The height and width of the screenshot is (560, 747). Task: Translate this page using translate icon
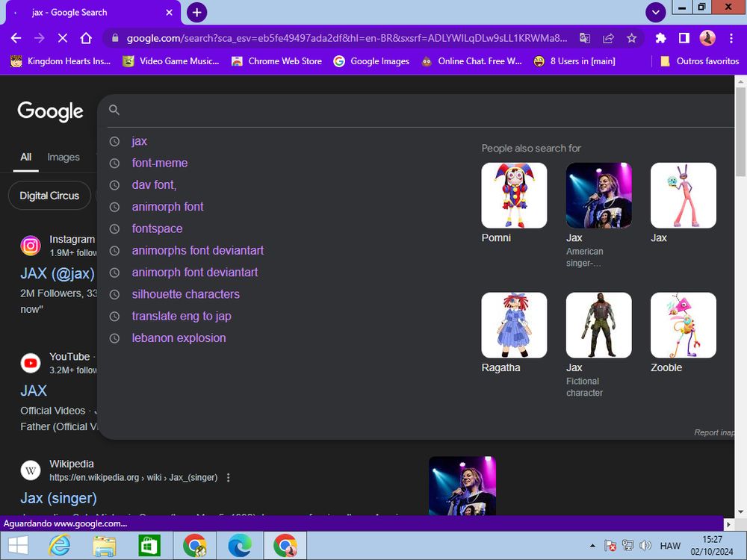(585, 38)
